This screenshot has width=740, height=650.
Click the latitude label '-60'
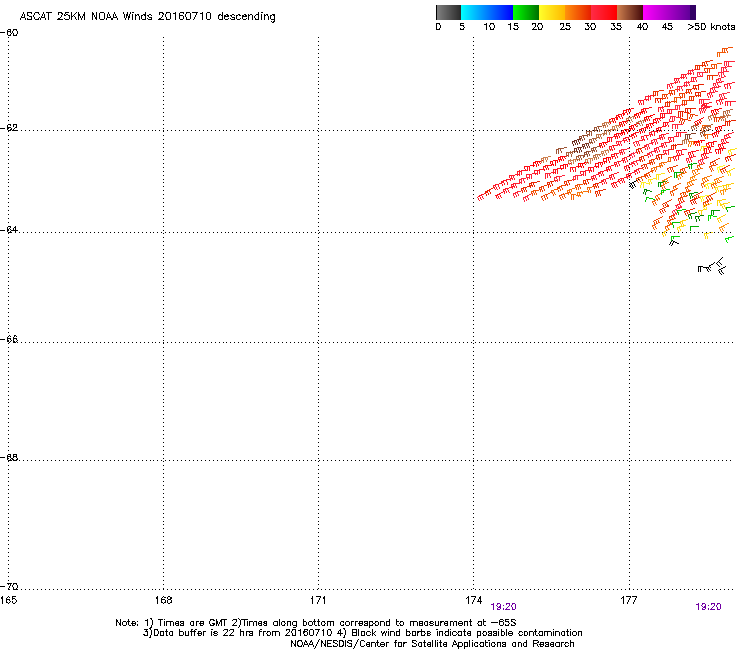coord(9,33)
